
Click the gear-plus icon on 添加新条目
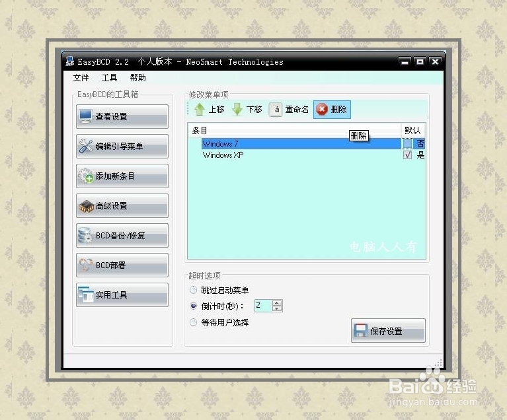86,176
